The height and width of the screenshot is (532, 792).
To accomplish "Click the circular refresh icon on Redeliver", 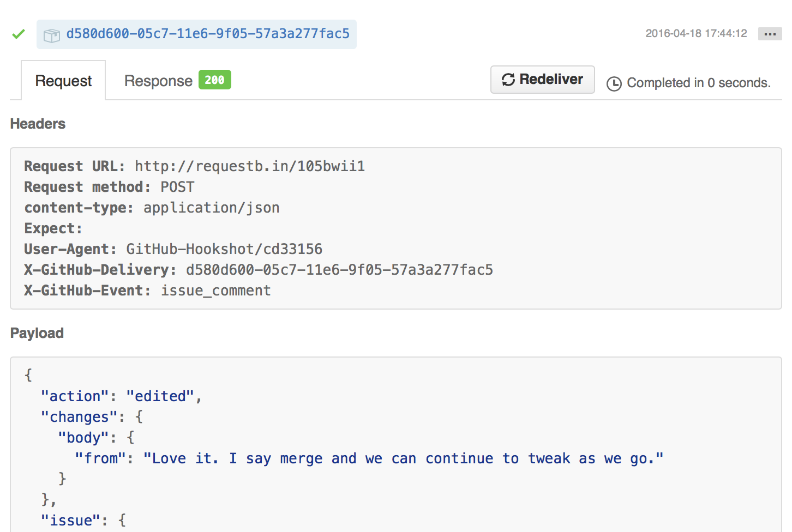I will pos(508,79).
